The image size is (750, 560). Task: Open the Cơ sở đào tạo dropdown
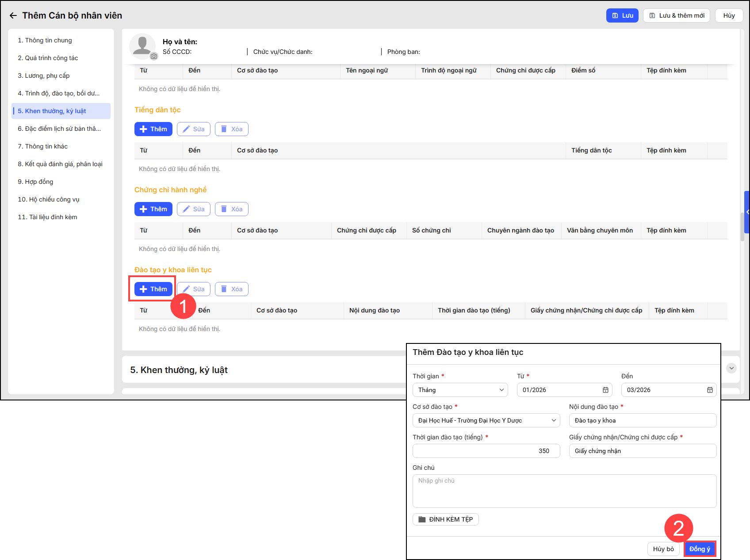(x=486, y=420)
